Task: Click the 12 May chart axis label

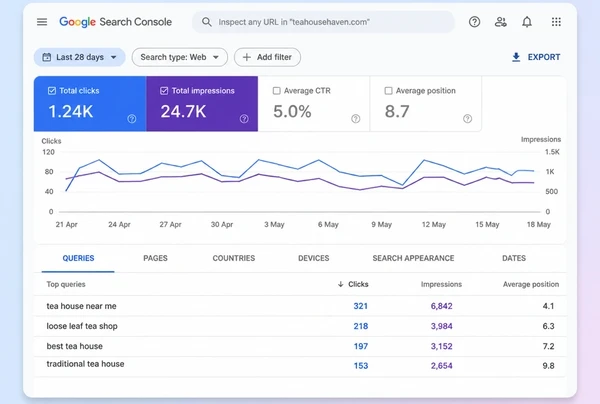Action: coord(434,225)
